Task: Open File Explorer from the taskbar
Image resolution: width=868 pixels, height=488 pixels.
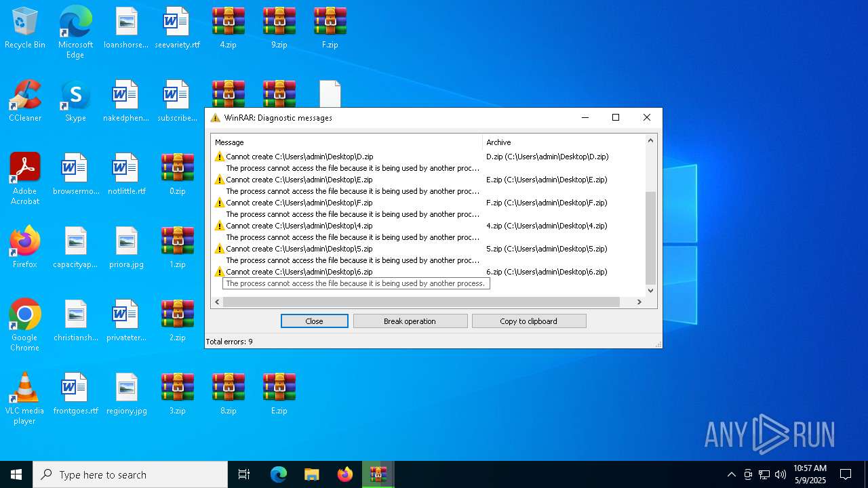Action: pyautogui.click(x=311, y=474)
